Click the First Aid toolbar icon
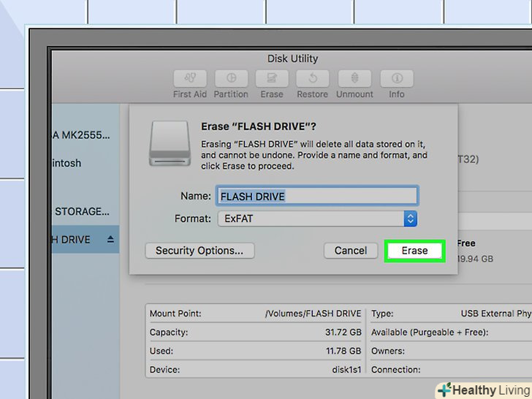This screenshot has height=399, width=532. tap(190, 79)
